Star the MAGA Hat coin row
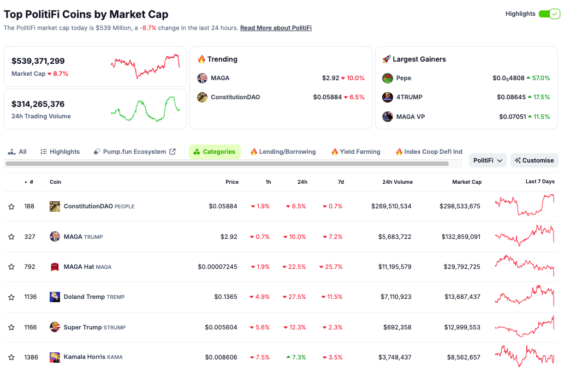This screenshot has height=372, width=588. point(11,267)
